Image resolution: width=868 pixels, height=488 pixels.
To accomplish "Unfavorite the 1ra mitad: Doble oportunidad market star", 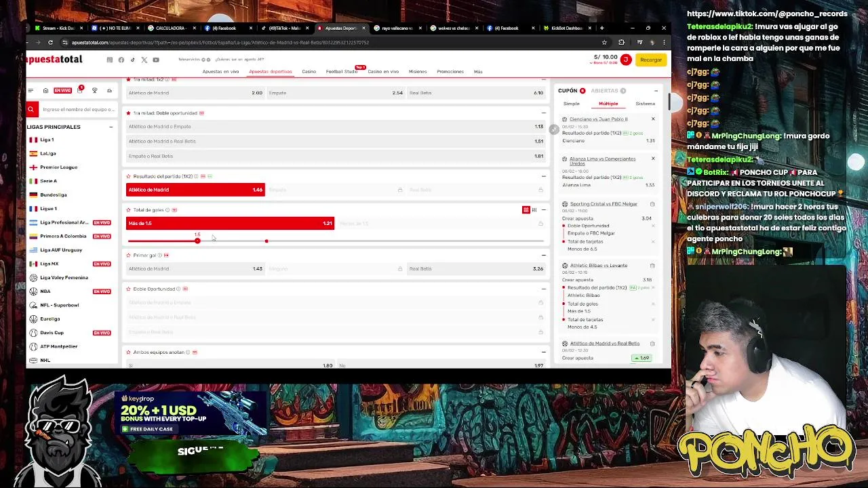I will 128,113.
